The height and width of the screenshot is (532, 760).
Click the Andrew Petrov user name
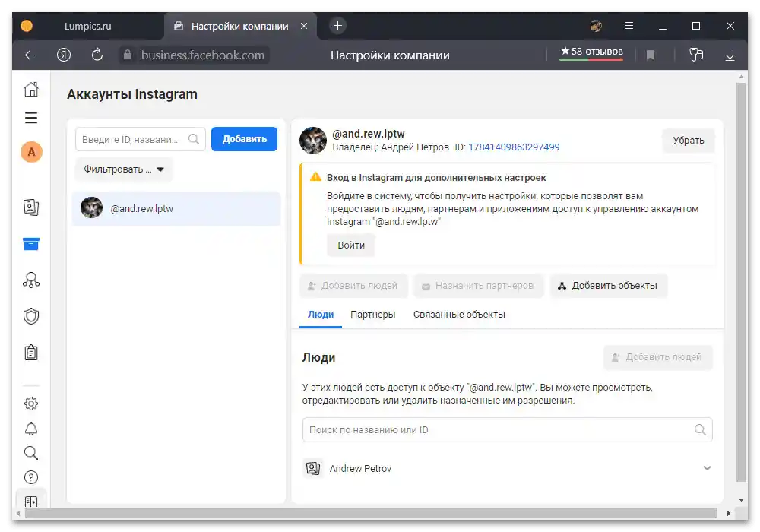point(360,468)
